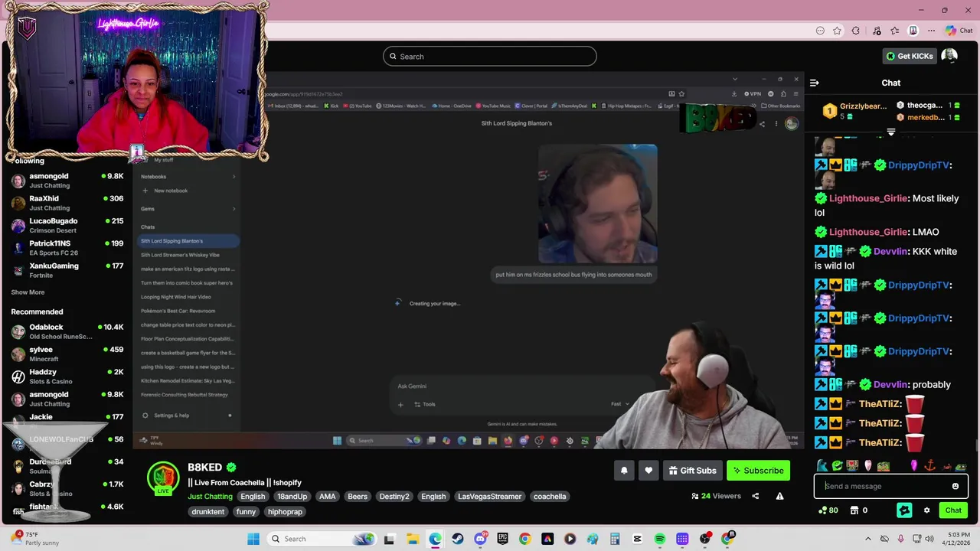Viewport: 980px width, 551px height.
Task: Open chat settings gear icon
Action: pyautogui.click(x=926, y=510)
